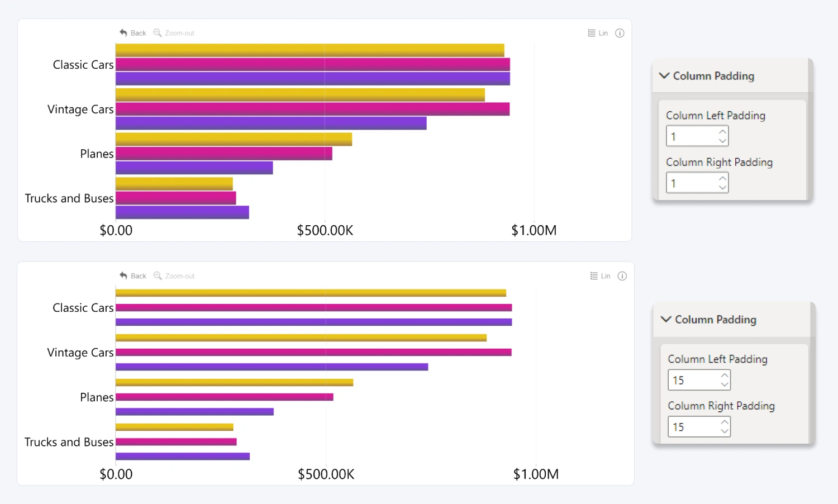Screen dimensions: 838x504
Task: Select Trucks and Buses magenta bar, bottom chart
Action: (x=176, y=441)
